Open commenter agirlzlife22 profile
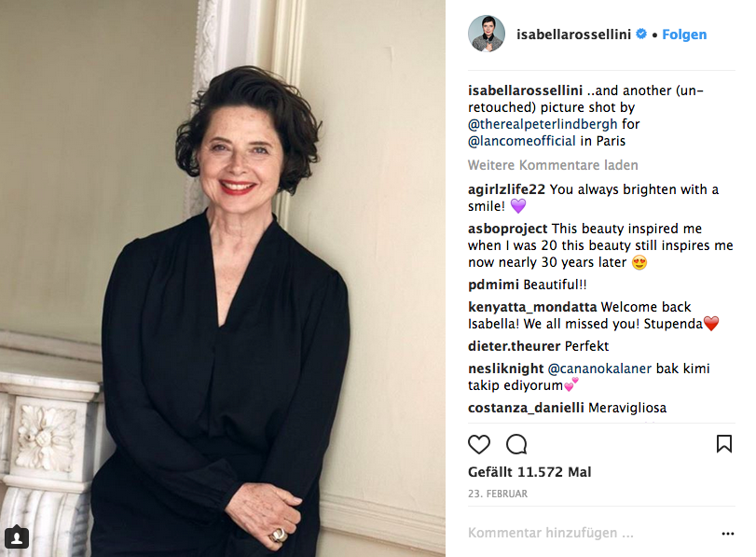 (506, 189)
